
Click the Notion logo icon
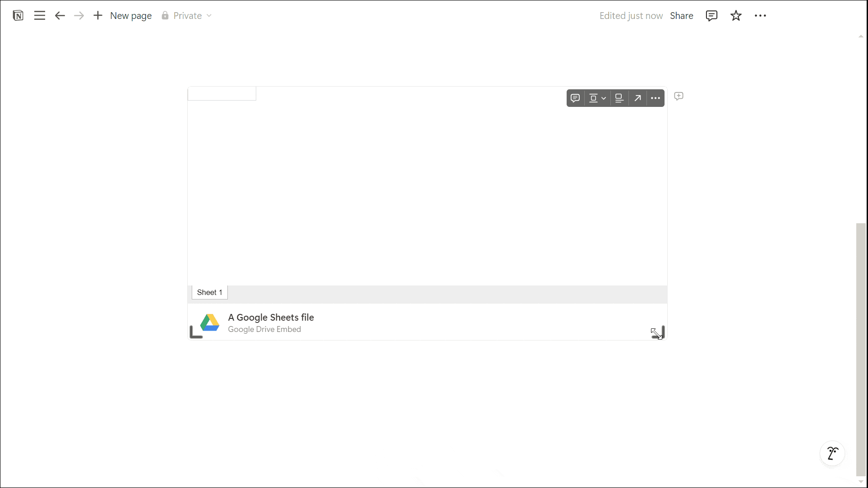pyautogui.click(x=18, y=16)
